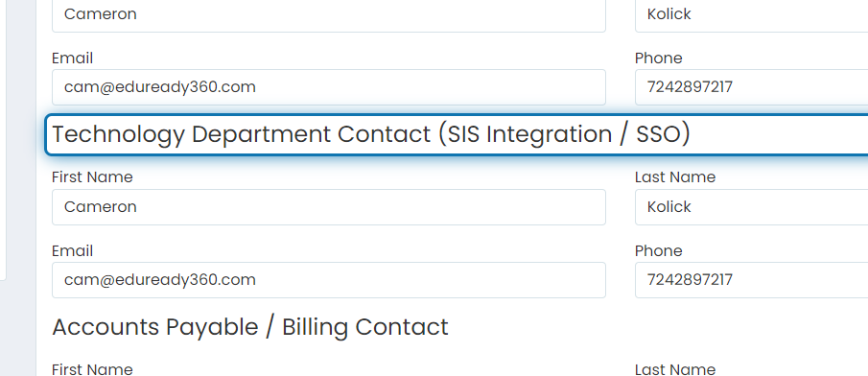This screenshot has height=376, width=868.
Task: Click First Name label under Technology Department
Action: coord(92,177)
